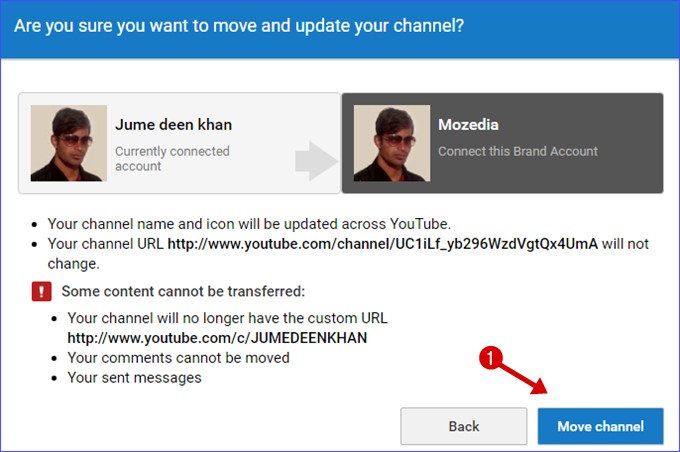The height and width of the screenshot is (452, 680).
Task: Click 'Your comments cannot be moved' line
Action: (178, 358)
